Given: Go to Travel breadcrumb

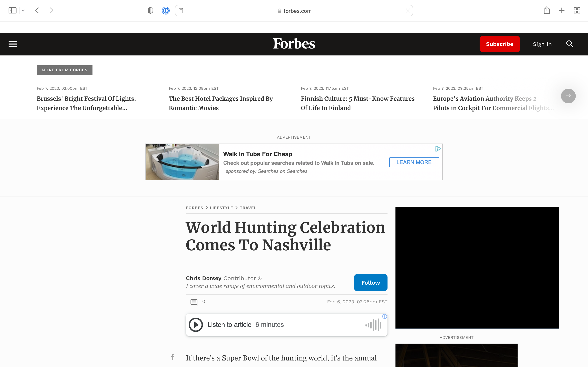Looking at the screenshot, I should 248,208.
